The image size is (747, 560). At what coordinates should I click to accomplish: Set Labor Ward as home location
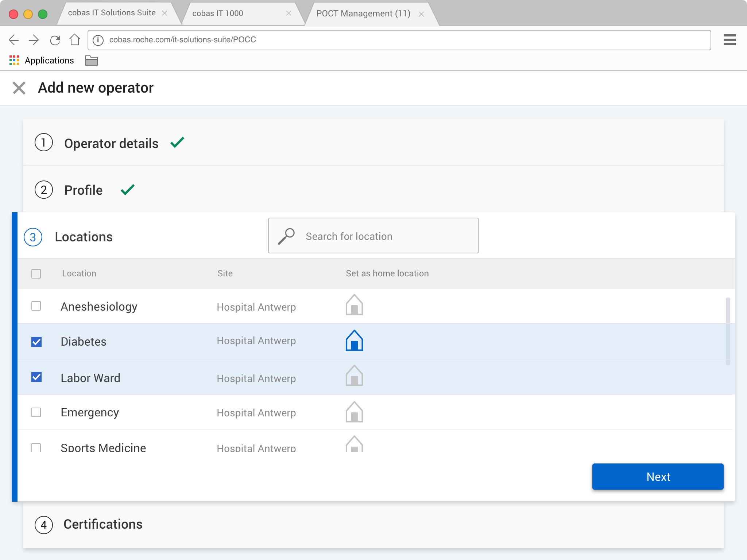coord(354,376)
